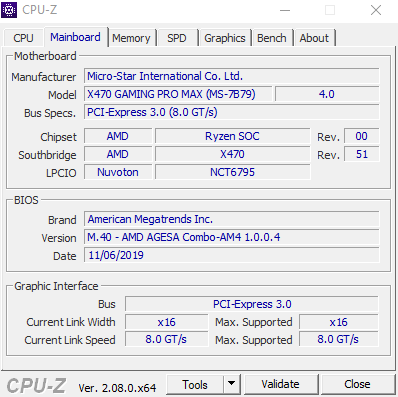398x397 pixels.
Task: Click the Close button at bottom
Action: click(357, 384)
